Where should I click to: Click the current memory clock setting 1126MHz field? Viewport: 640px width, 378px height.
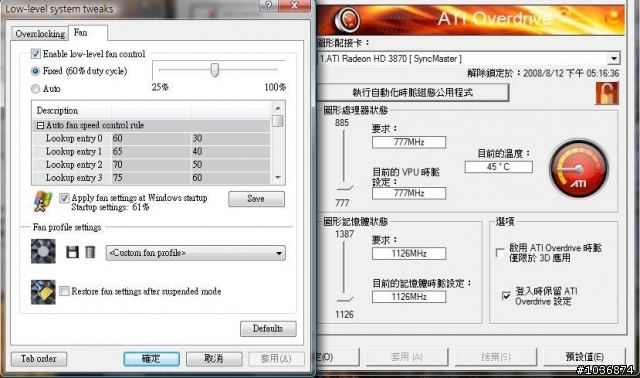409,297
